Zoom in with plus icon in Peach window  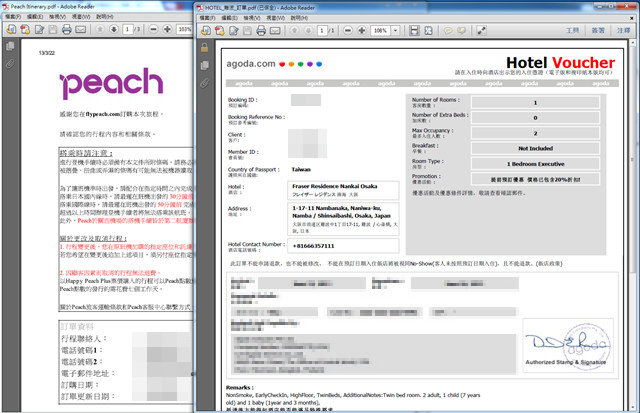[x=167, y=29]
